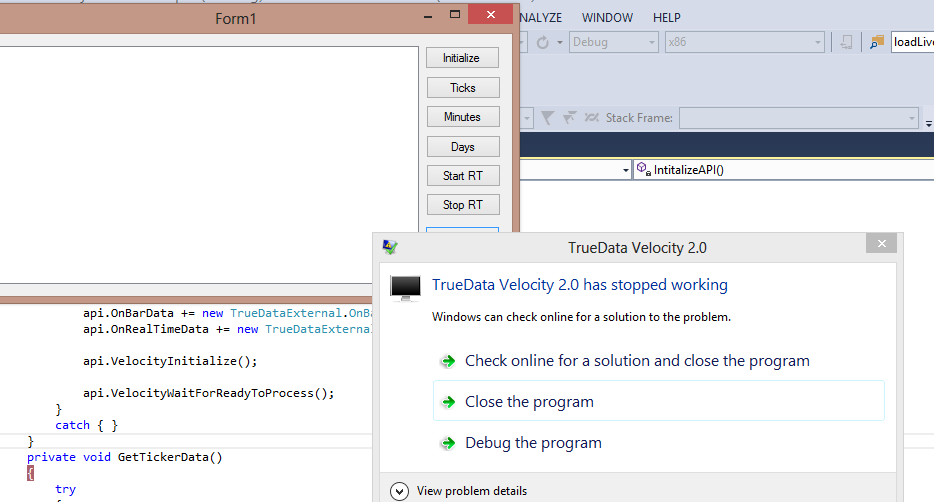Expand View problem details chevron
This screenshot has height=502, width=934.
tap(400, 490)
